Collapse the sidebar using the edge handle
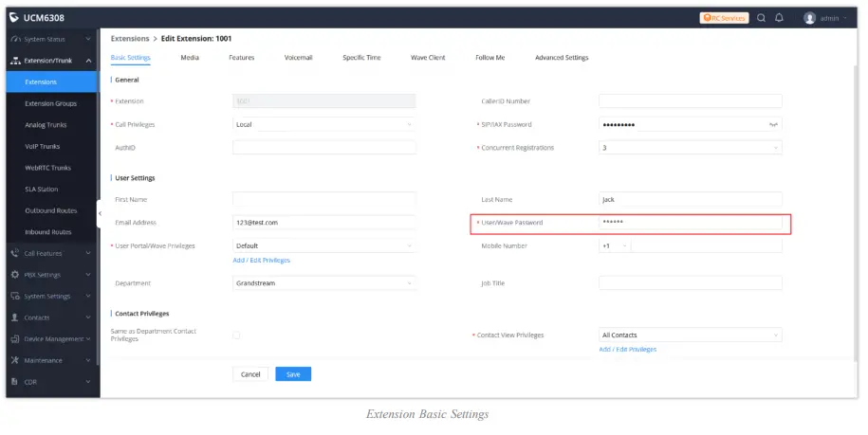 (x=100, y=212)
